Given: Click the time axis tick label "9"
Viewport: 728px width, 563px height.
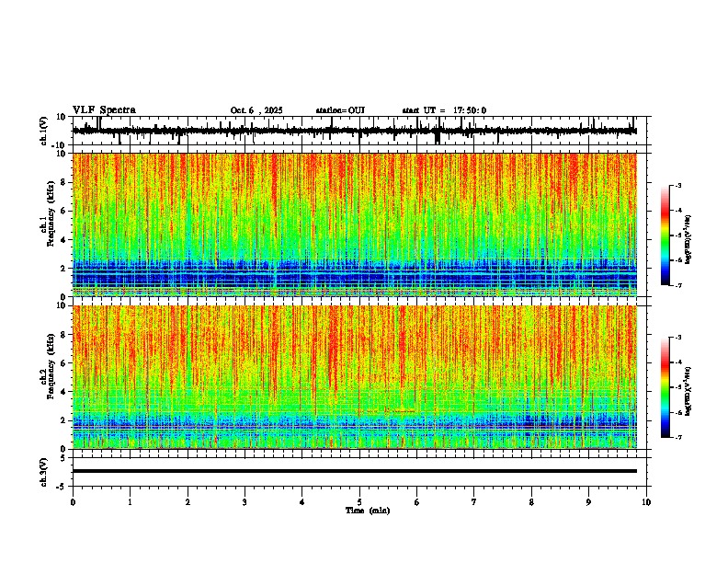Looking at the screenshot, I should (x=588, y=502).
